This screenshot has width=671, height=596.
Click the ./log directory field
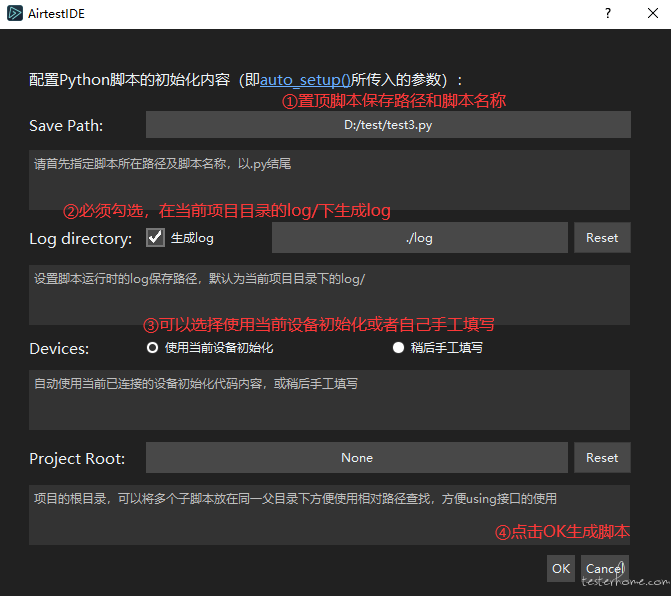click(420, 237)
